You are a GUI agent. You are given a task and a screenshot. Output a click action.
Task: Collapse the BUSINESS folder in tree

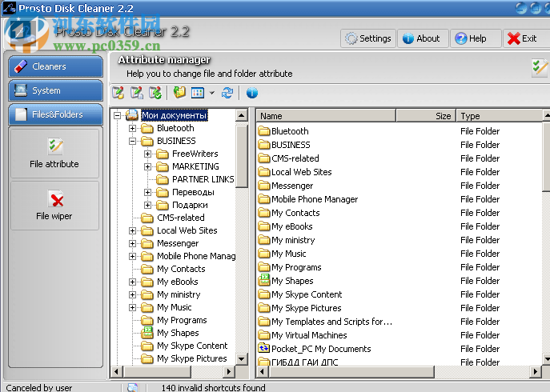[133, 141]
